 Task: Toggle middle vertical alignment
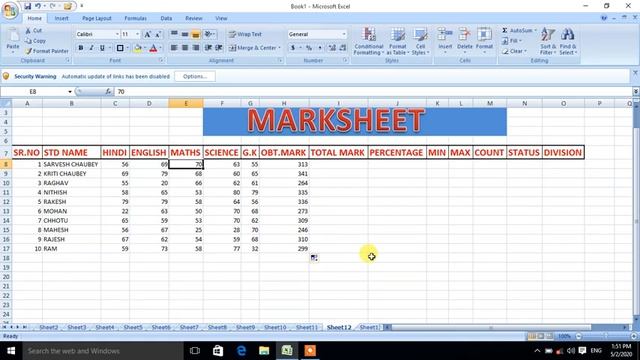tap(185, 34)
